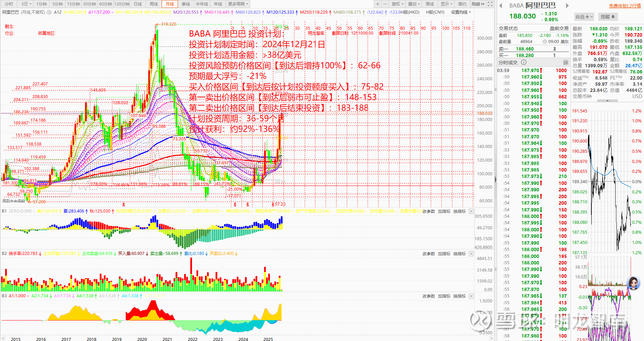The width and height of the screenshot is (644, 341).
Task: Click 加指标 in the B1 panel
Action: coord(444,211)
